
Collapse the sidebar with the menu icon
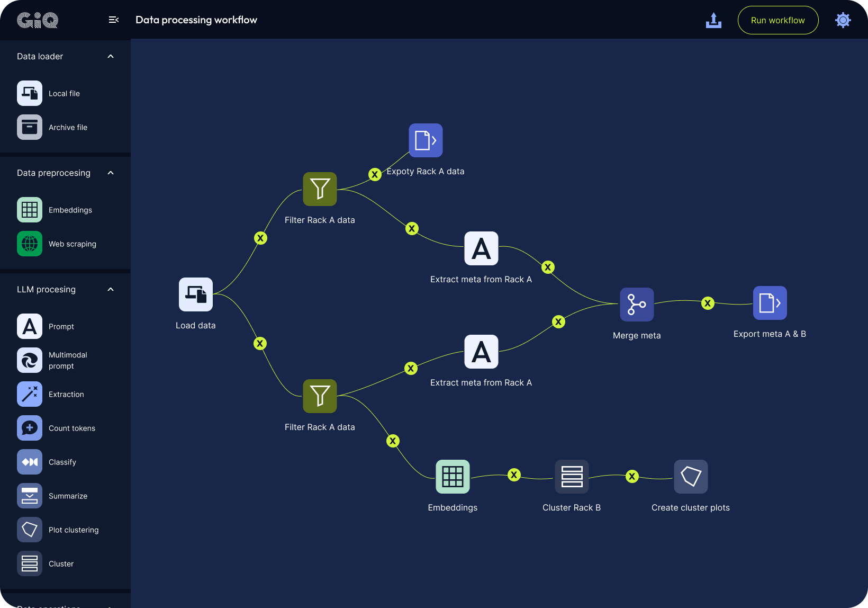(x=113, y=20)
